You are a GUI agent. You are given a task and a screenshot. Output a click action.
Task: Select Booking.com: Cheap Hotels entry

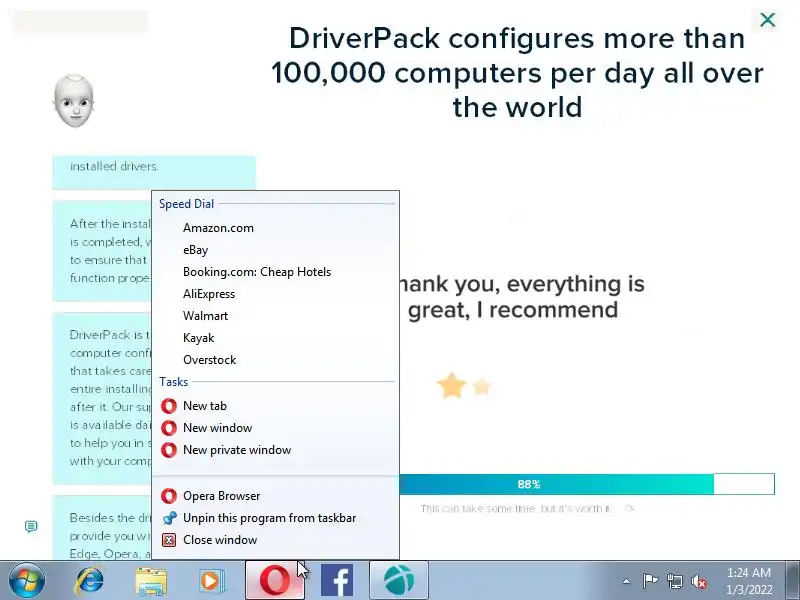[276, 271]
